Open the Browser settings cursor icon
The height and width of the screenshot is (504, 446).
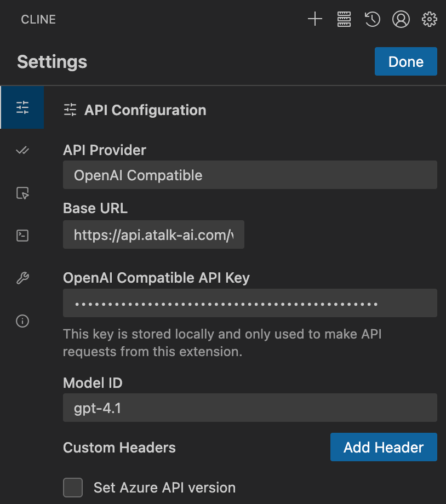pos(22,193)
